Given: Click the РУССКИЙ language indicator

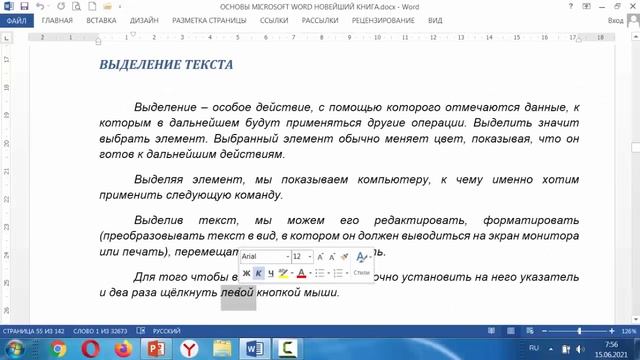Looking at the screenshot, I should [x=167, y=331].
